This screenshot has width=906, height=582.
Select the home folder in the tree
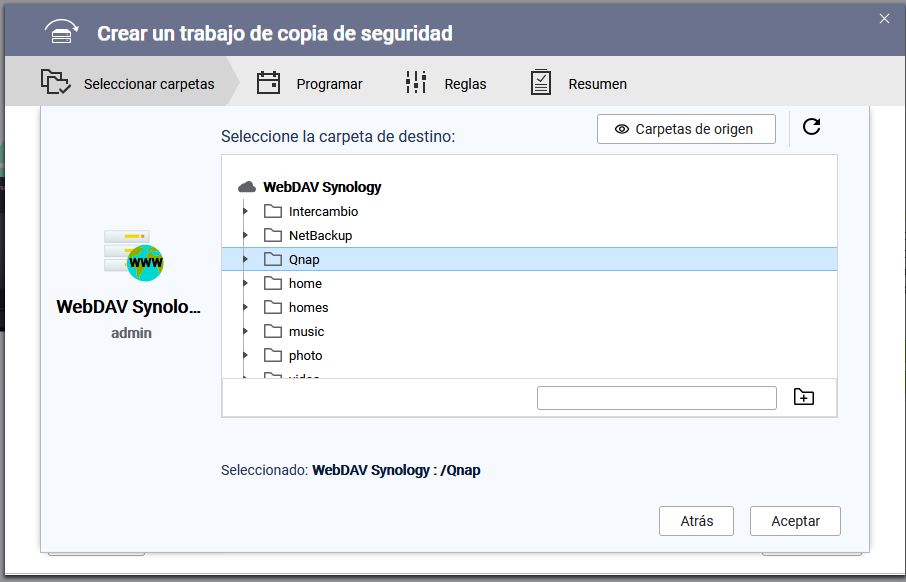[x=305, y=283]
